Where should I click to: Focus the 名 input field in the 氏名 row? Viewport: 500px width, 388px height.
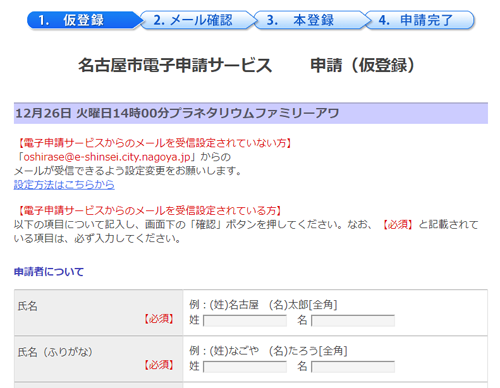click(x=353, y=321)
